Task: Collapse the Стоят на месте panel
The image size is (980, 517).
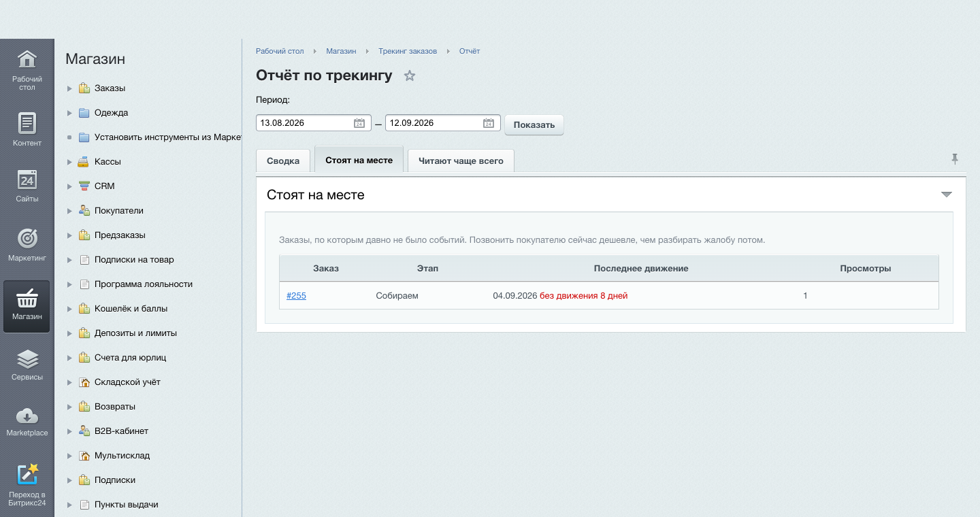Action: (x=946, y=195)
